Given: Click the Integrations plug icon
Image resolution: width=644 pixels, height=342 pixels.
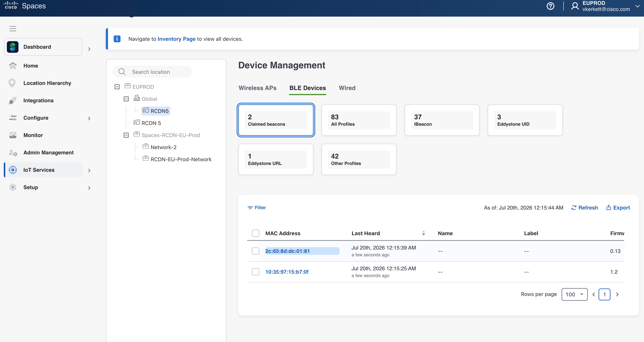Looking at the screenshot, I should pos(13,100).
